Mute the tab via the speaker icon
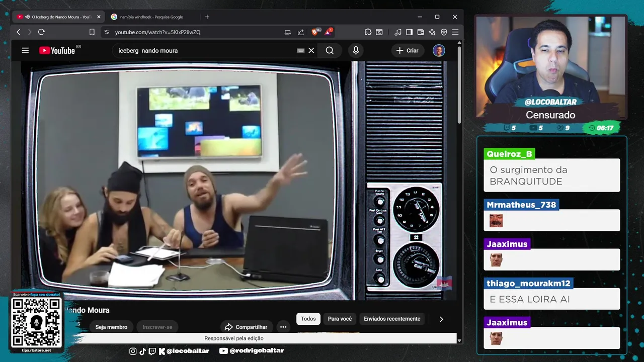The height and width of the screenshot is (362, 644). [x=27, y=17]
